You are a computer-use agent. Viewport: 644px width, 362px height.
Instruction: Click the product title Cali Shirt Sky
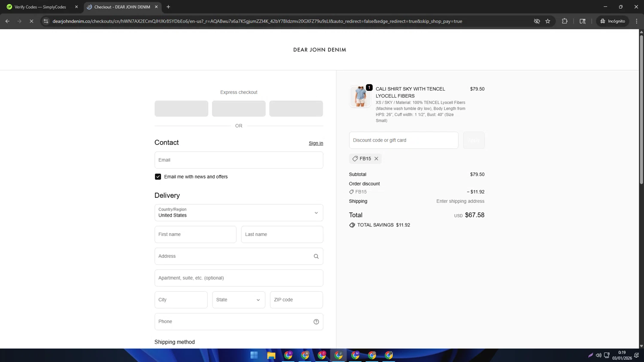tap(410, 92)
